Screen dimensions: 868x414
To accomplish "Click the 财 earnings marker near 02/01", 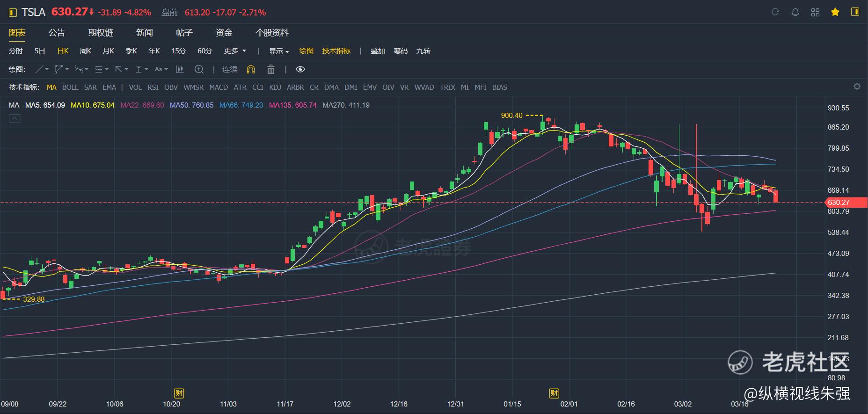I will (554, 393).
